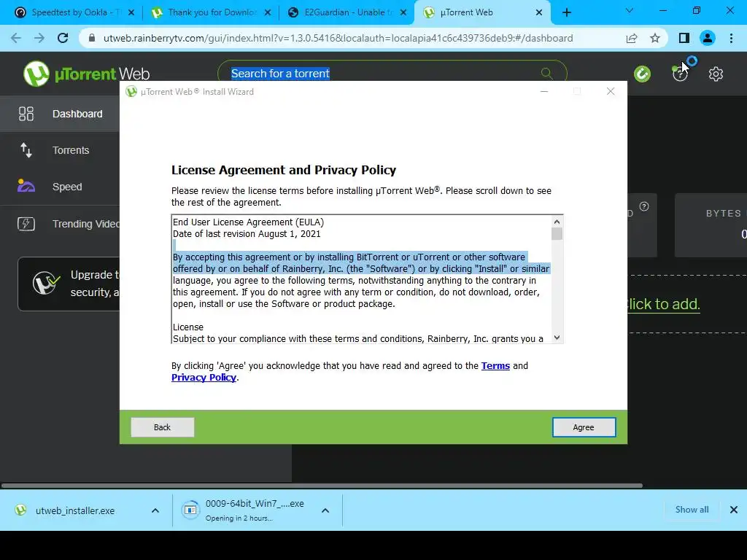Screen dimensions: 747x560
Task: Click the page horizontal scrollbar
Action: tap(322, 486)
